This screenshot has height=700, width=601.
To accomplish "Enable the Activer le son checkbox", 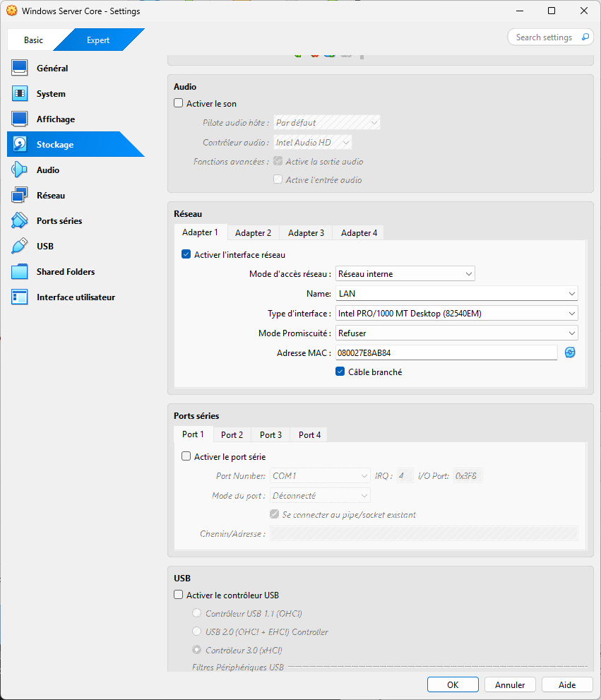I will [179, 103].
